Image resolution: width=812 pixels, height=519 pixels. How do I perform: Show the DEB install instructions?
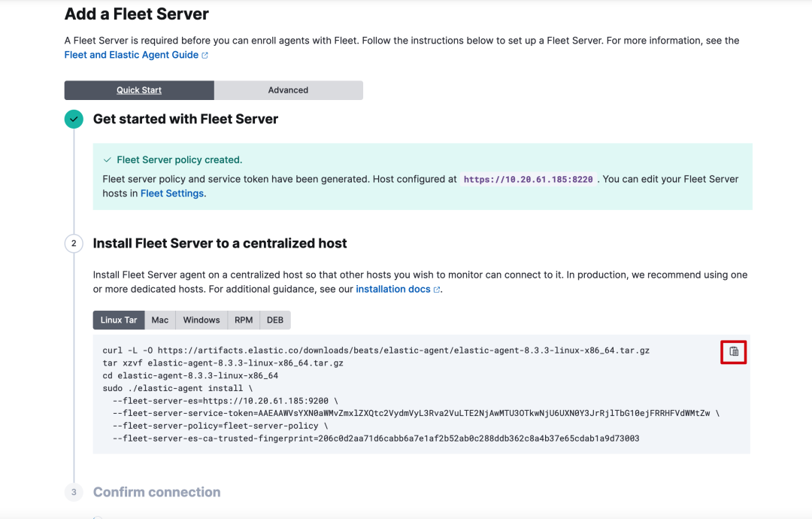pos(275,320)
